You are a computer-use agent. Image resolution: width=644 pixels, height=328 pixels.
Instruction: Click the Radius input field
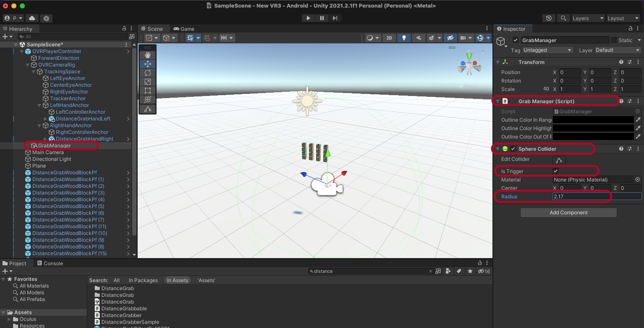(x=597, y=197)
